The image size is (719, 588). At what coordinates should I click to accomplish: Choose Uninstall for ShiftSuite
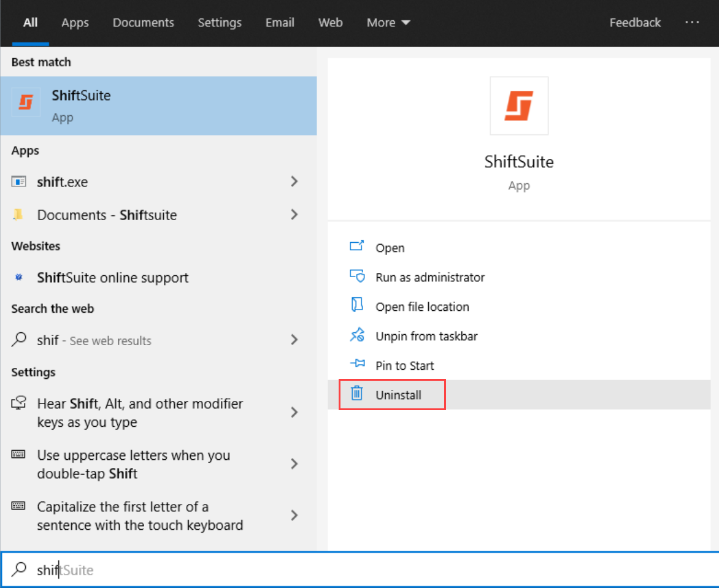click(x=519, y=395)
